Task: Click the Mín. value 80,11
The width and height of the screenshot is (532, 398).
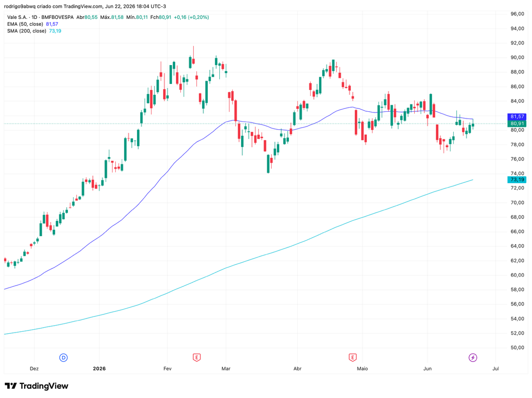Action: tap(142, 17)
